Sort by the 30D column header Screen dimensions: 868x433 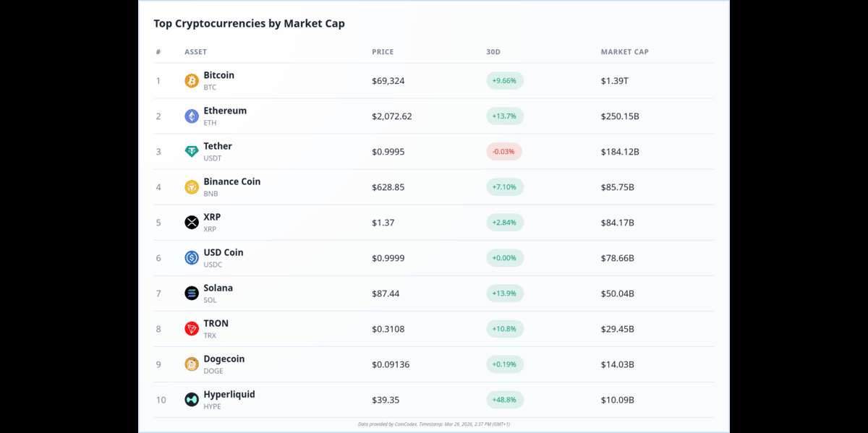493,52
